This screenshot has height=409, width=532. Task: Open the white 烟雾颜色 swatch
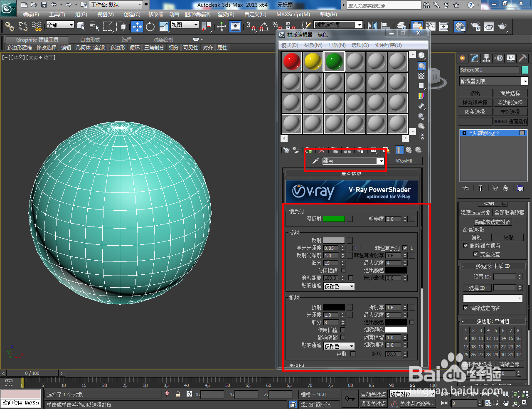tap(396, 330)
